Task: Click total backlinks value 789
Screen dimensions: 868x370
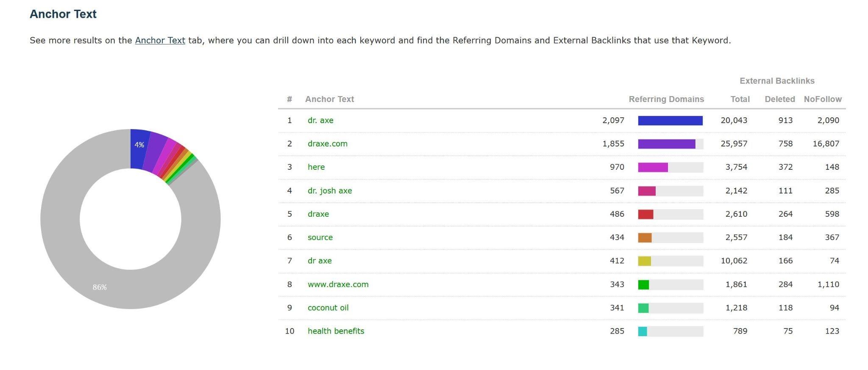Action: pyautogui.click(x=740, y=331)
